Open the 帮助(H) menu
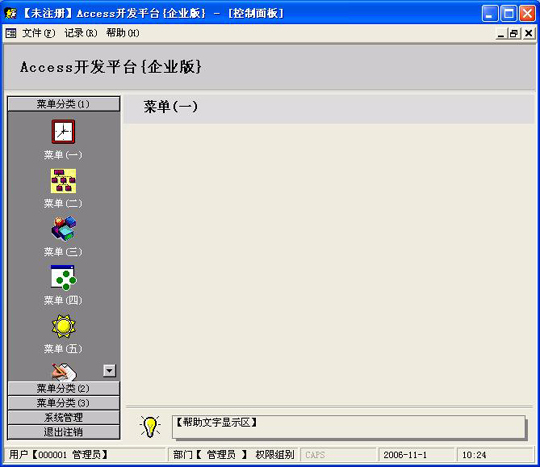The image size is (540, 467). 123,33
